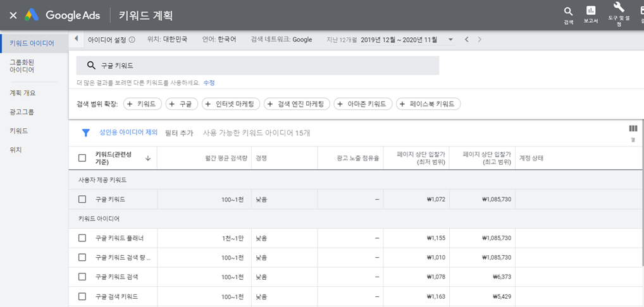
Task: Click the 계정 상태 column header
Action: click(x=531, y=158)
